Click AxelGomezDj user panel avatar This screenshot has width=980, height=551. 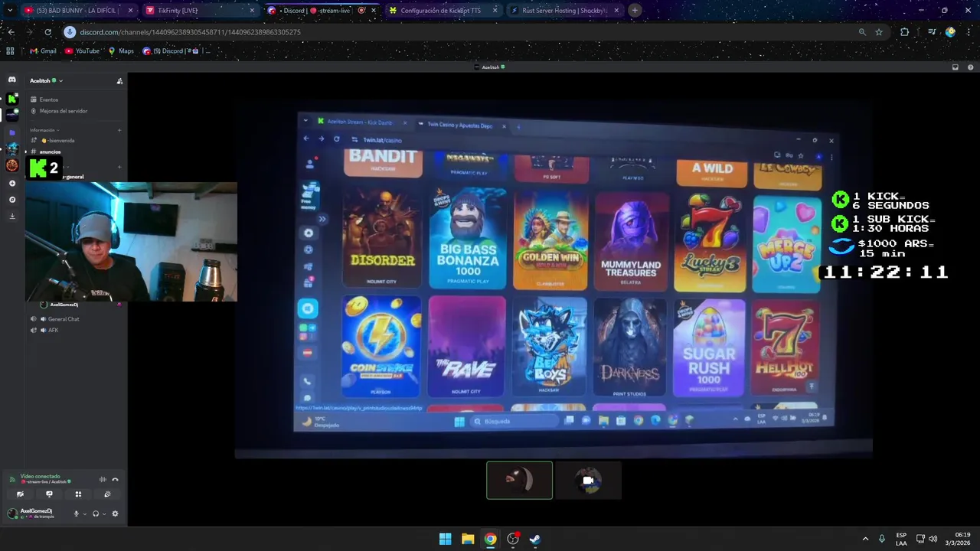pos(11,514)
